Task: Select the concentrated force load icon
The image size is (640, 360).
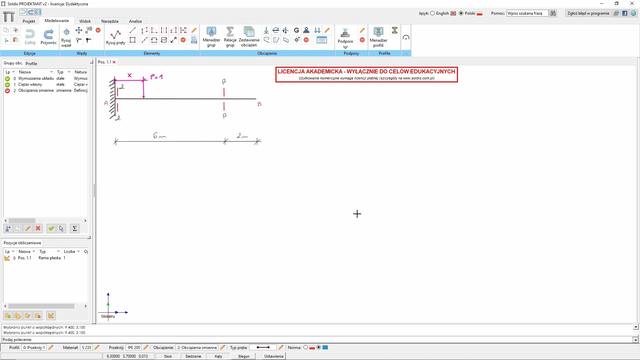Action: tap(266, 30)
